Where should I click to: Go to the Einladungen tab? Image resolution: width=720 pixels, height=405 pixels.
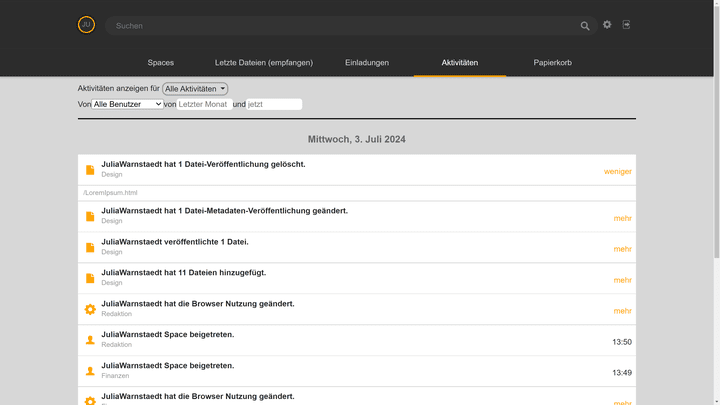coord(367,63)
